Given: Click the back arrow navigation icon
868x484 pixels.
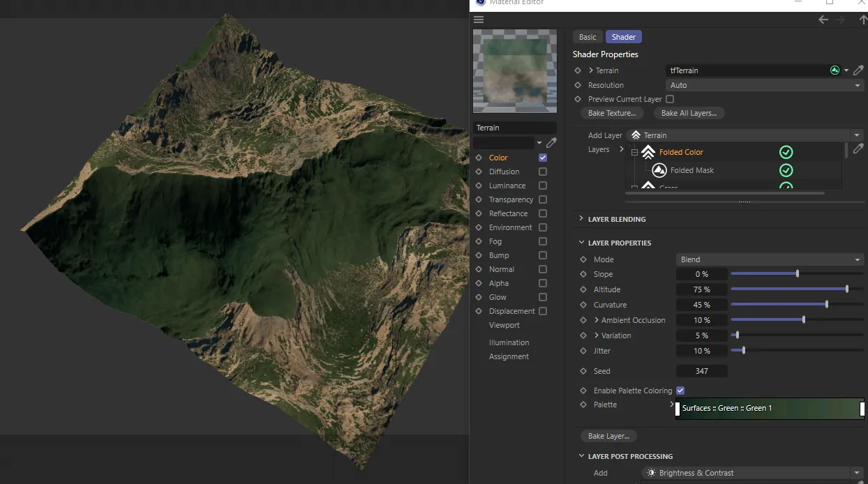Looking at the screenshot, I should pyautogui.click(x=823, y=20).
